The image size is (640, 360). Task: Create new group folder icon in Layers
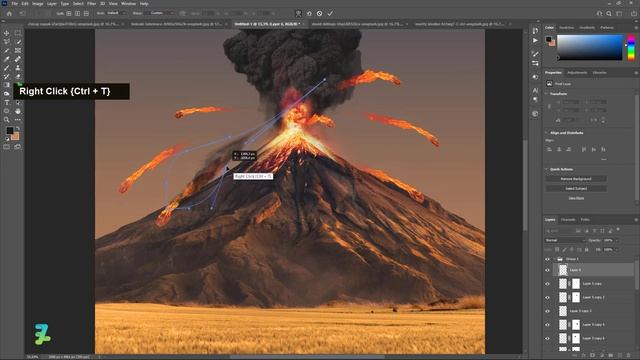(x=611, y=356)
